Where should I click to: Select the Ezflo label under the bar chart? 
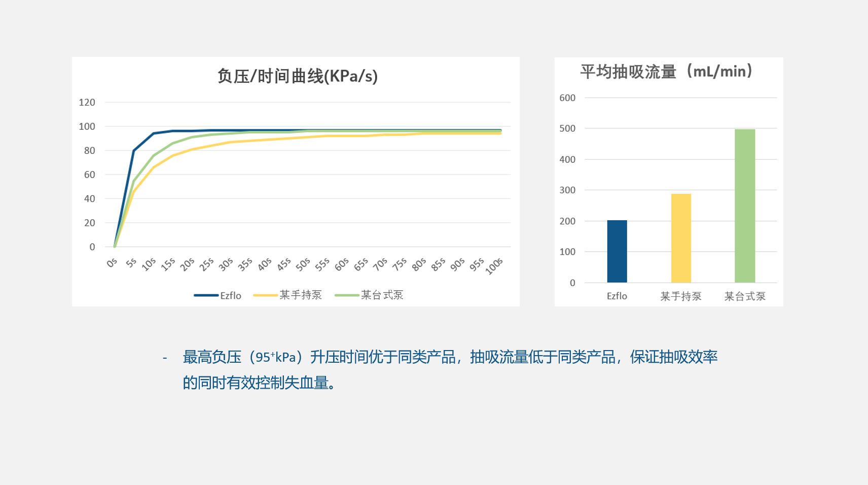click(617, 296)
